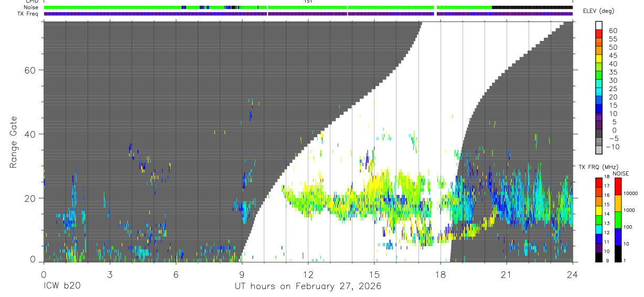Pick the light gray -10 elevation swatch

pos(599,150)
